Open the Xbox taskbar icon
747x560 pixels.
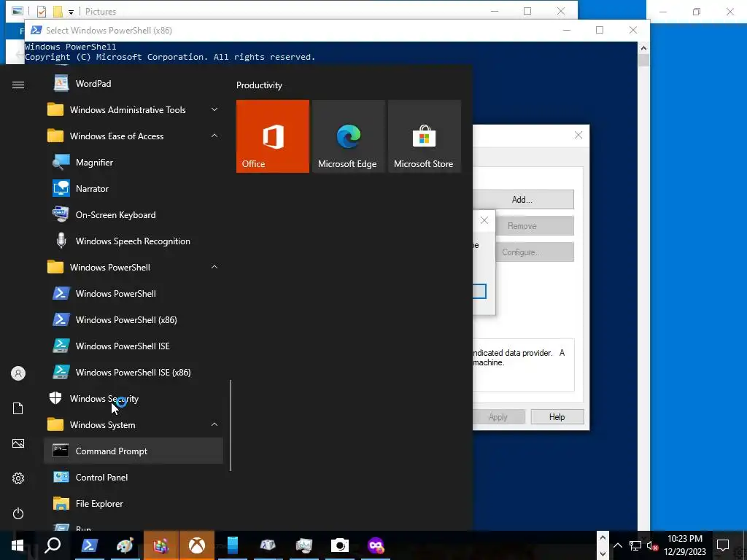pos(197,545)
